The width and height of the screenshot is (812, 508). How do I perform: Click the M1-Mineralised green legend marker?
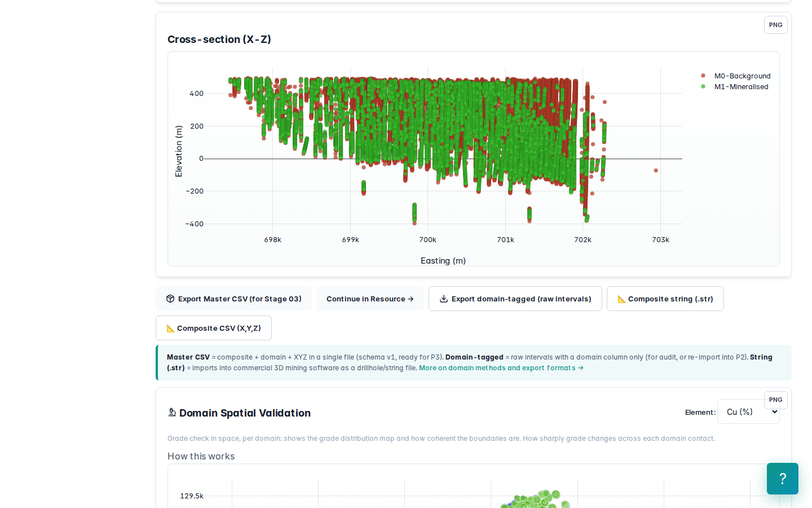[703, 86]
